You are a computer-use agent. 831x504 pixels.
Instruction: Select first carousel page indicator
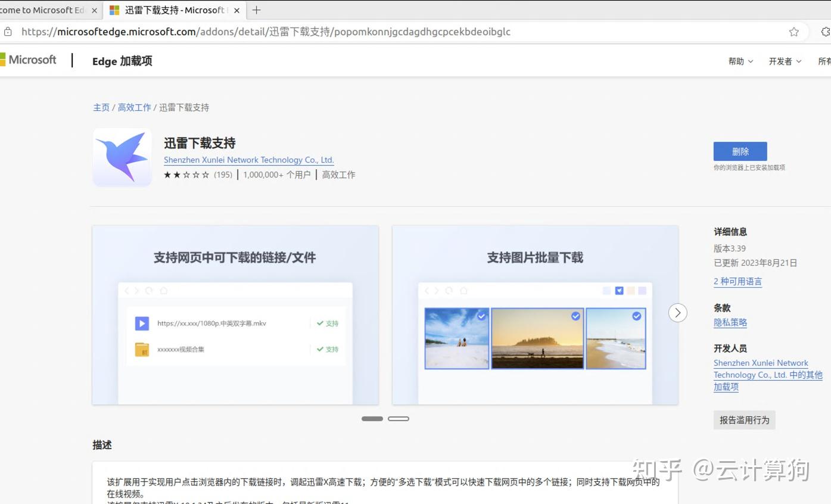pos(372,419)
